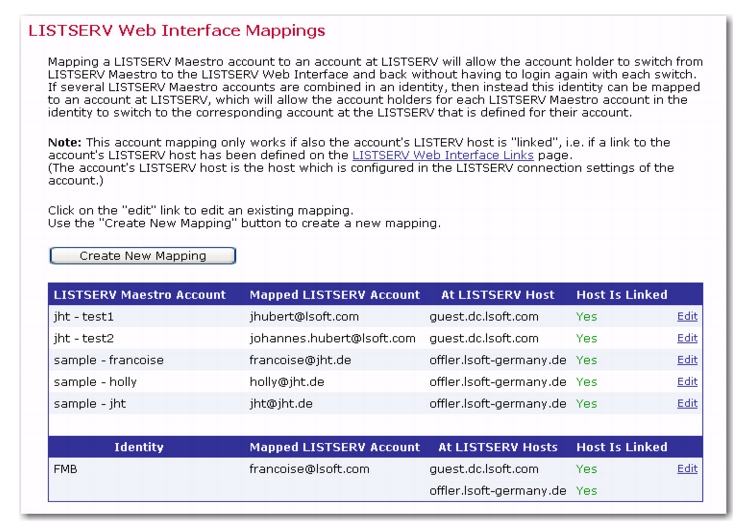Click offler.lsoft-germany.de host in sample - holly row
Screen dimensions: 745x531
point(498,382)
